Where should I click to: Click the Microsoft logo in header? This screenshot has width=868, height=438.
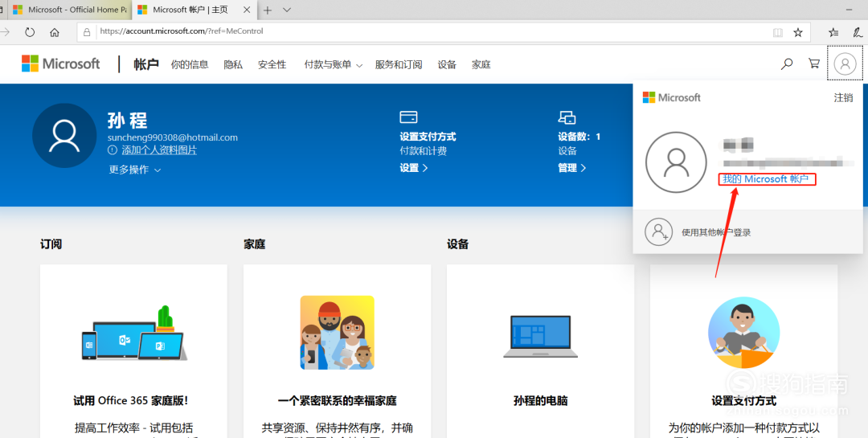tap(61, 63)
